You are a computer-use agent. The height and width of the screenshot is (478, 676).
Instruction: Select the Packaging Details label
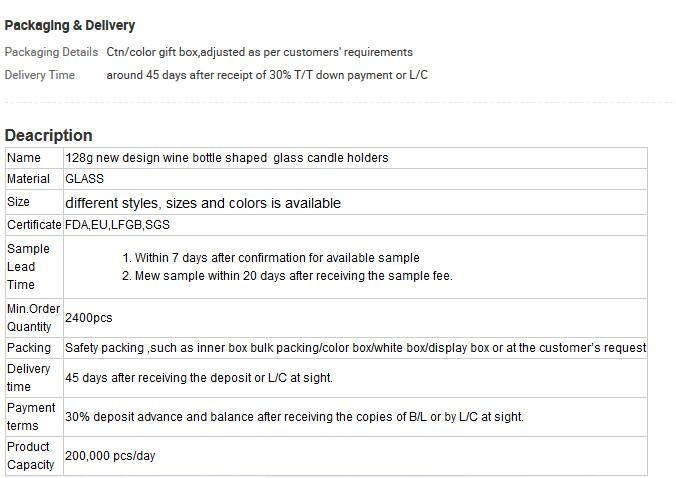click(51, 52)
